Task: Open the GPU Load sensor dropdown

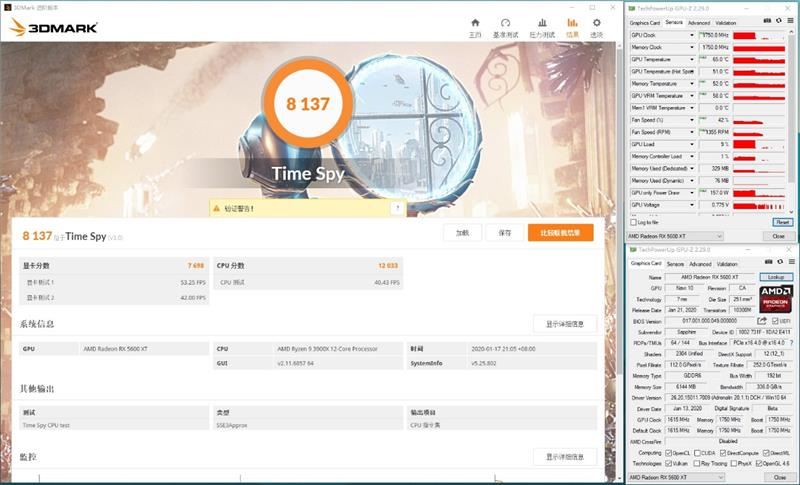Action: [691, 144]
